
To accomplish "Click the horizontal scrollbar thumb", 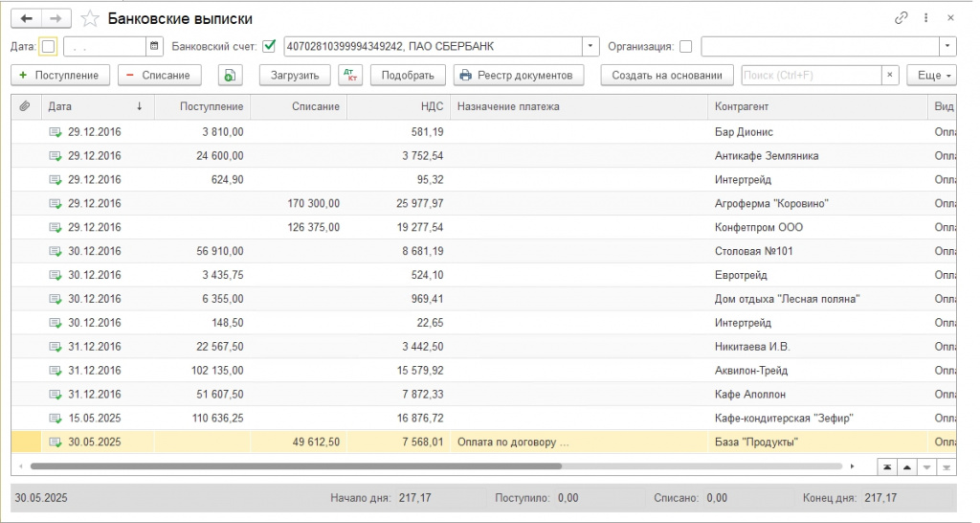I will (296, 466).
